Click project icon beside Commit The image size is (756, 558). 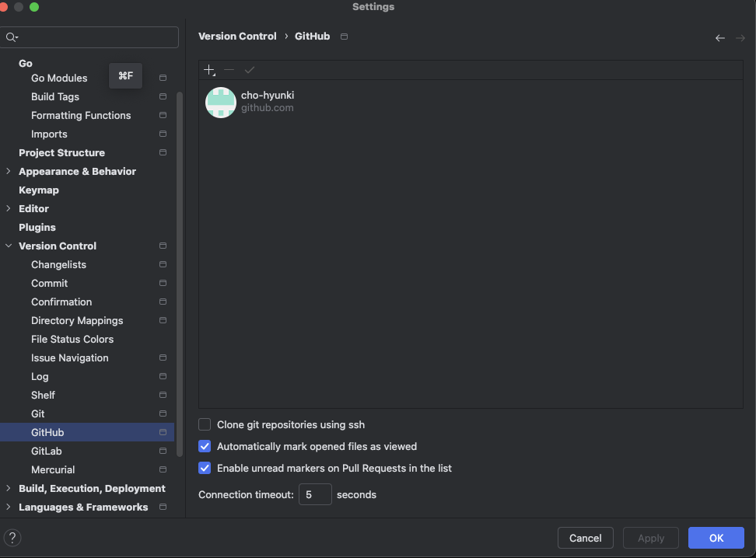click(x=163, y=283)
